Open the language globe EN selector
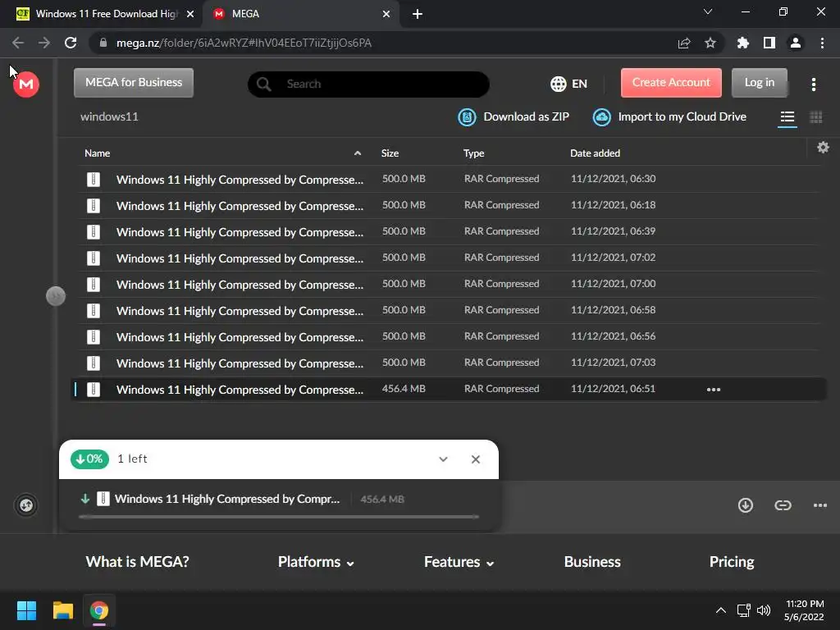This screenshot has height=630, width=840. point(568,84)
